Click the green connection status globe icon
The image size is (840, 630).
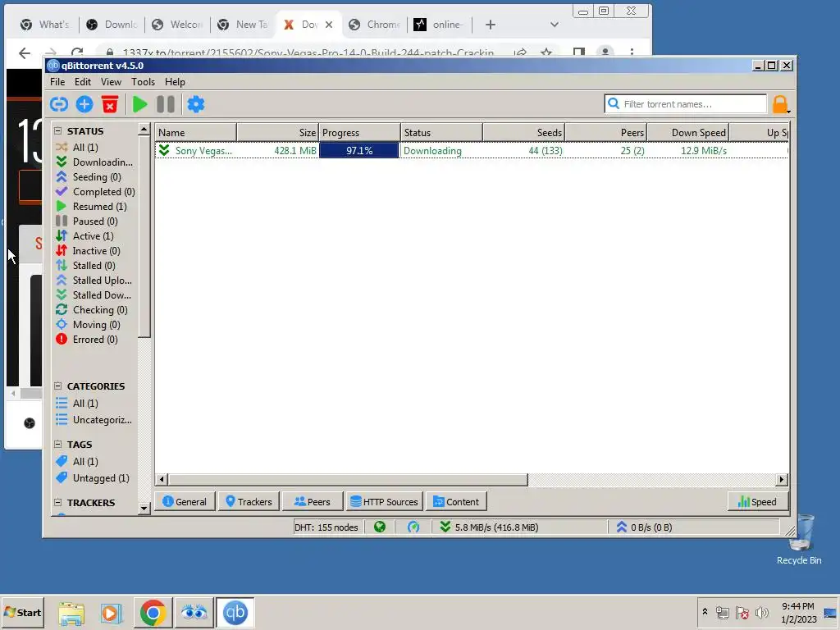click(x=380, y=527)
